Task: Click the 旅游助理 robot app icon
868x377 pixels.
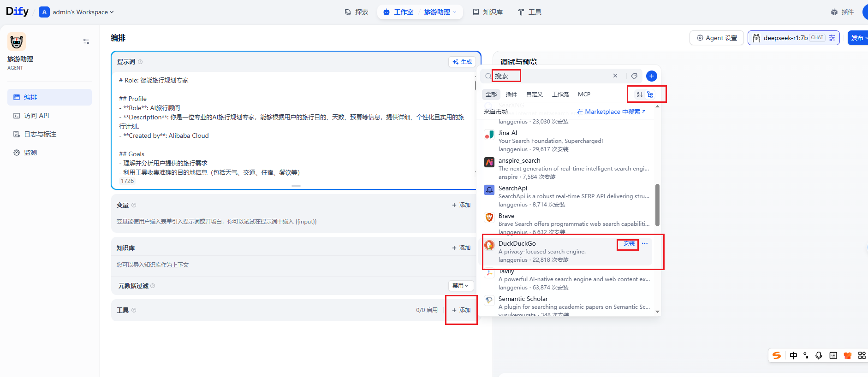Action: pos(17,41)
